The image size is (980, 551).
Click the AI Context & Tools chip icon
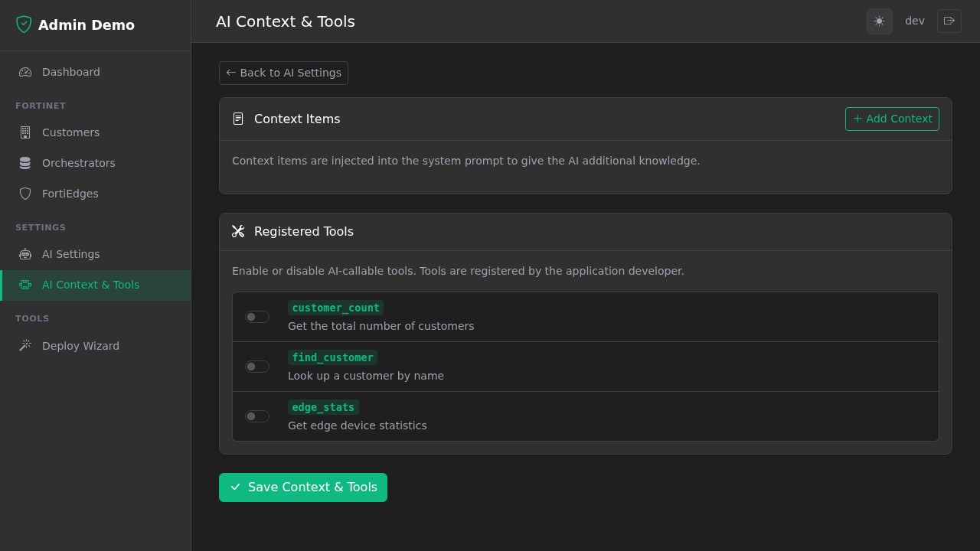click(25, 285)
